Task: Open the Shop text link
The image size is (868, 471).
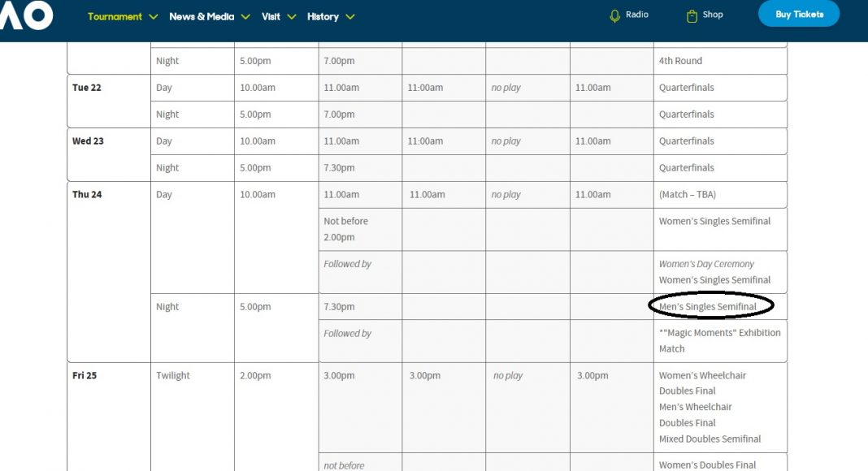Action: (x=713, y=15)
